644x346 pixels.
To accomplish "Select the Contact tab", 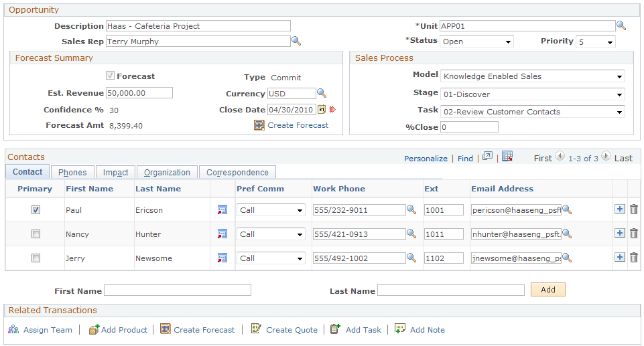I will tap(27, 172).
